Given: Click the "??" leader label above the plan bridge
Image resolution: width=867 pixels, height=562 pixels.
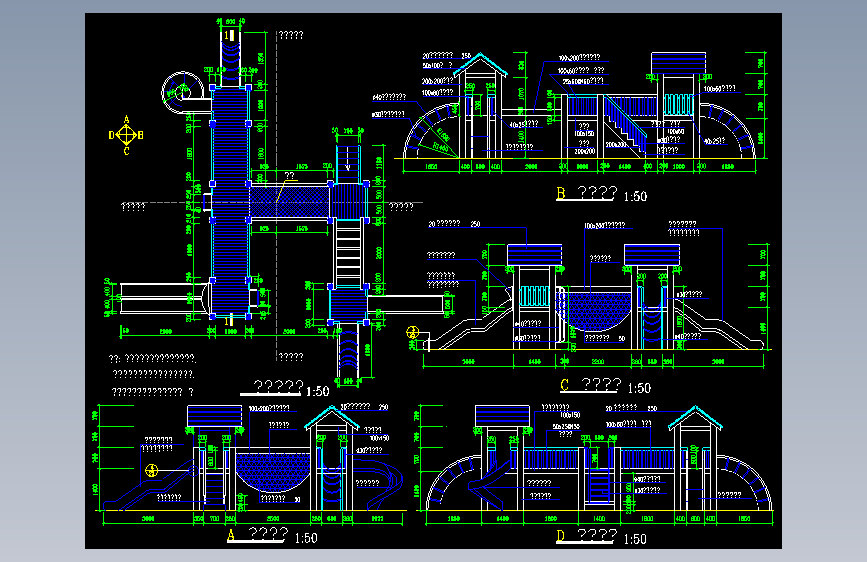Looking at the screenshot, I should coord(290,176).
